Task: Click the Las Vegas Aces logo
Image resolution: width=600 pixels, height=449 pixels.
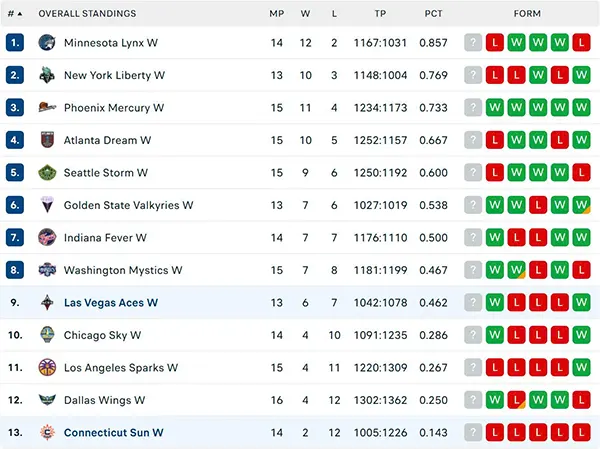Action: 47,303
